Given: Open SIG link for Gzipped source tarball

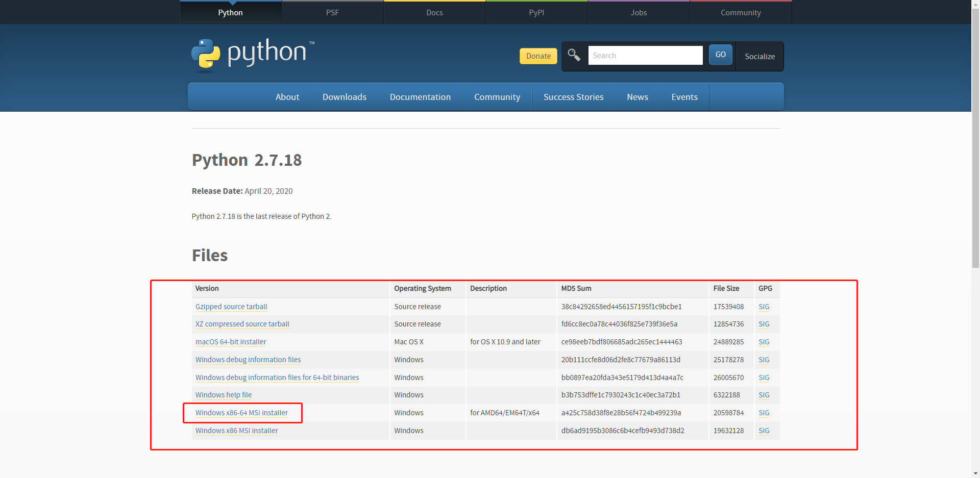Looking at the screenshot, I should click(764, 307).
